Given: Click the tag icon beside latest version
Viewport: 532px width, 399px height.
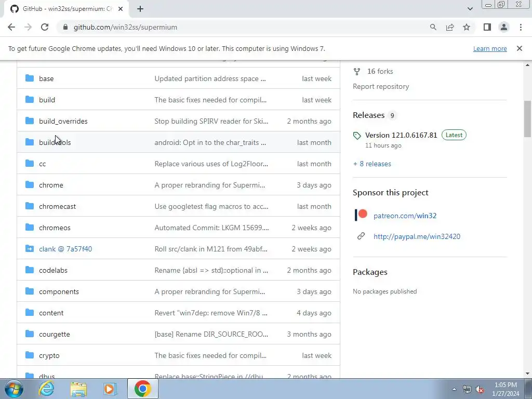Looking at the screenshot, I should coord(357,136).
